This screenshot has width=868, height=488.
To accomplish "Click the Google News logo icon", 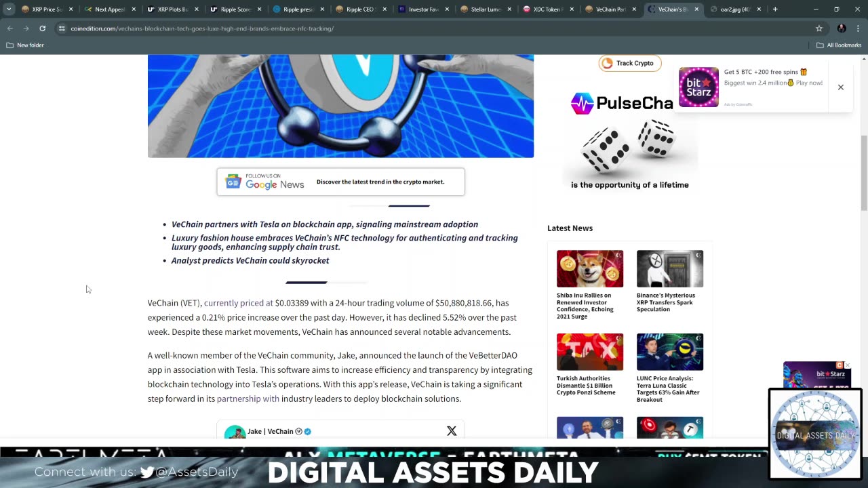I will coord(233,182).
